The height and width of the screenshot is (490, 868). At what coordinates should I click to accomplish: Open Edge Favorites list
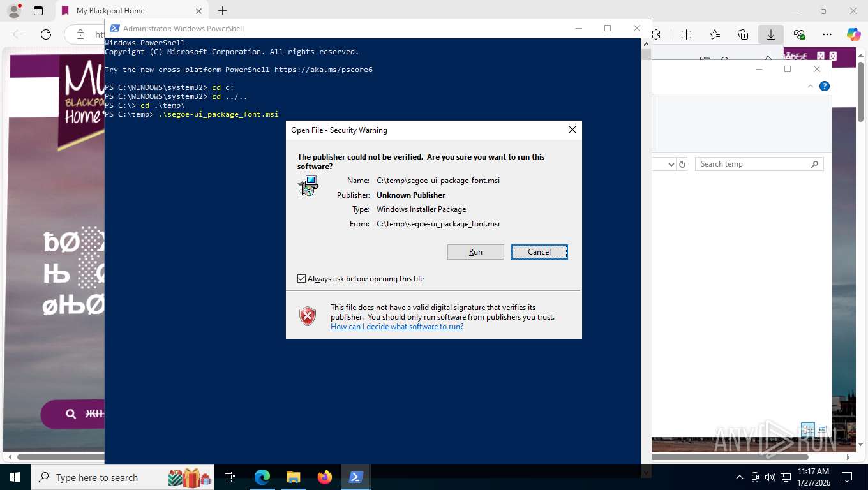(x=715, y=34)
